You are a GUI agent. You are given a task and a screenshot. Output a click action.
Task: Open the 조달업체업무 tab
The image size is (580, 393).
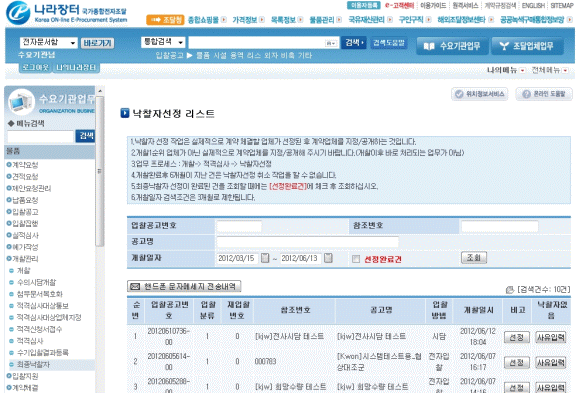click(527, 46)
